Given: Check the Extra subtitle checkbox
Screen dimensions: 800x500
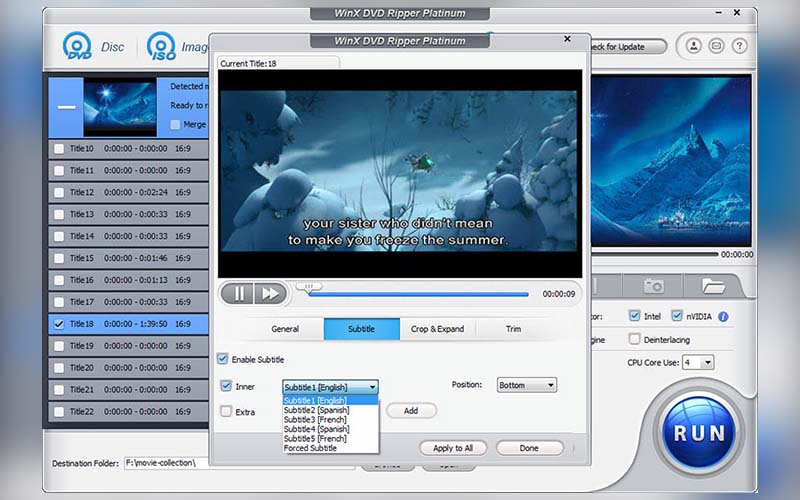Looking at the screenshot, I should tap(226, 411).
